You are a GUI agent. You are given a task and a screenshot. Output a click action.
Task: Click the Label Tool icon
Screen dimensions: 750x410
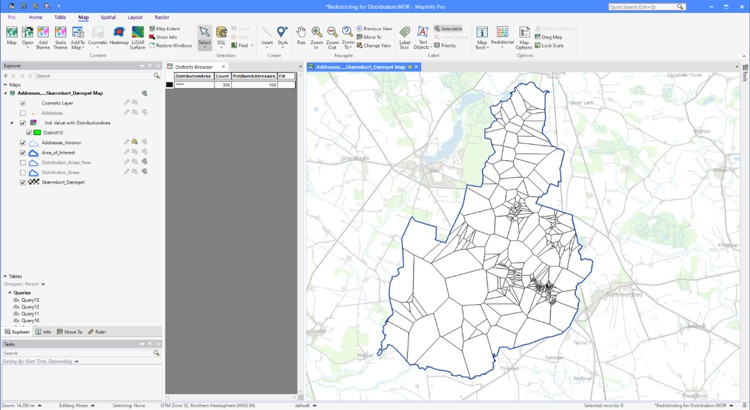(x=405, y=36)
